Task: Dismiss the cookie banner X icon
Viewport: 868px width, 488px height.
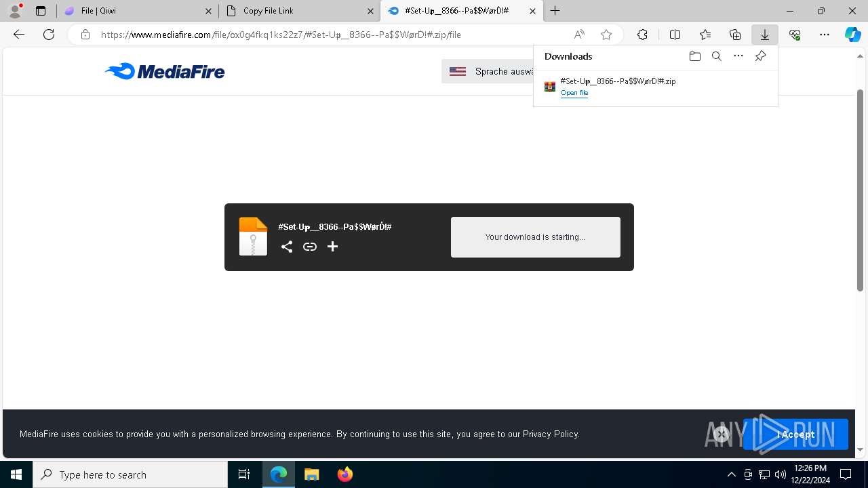Action: [x=722, y=434]
